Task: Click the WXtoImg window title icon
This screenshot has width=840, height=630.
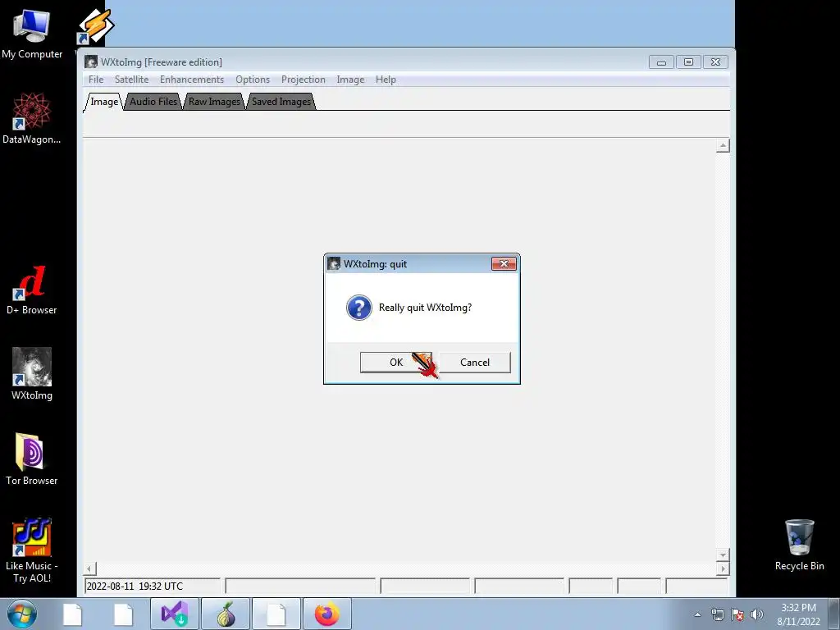Action: (91, 62)
